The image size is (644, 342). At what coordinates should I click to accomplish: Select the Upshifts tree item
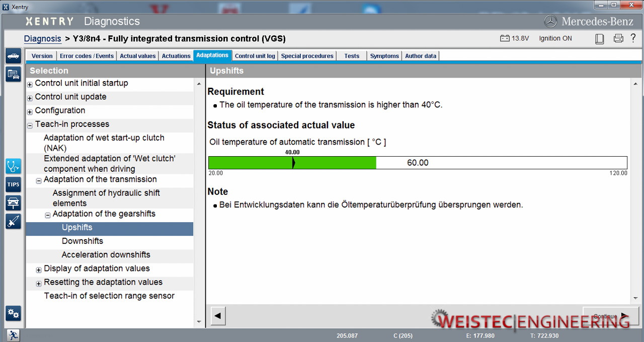coord(110,229)
